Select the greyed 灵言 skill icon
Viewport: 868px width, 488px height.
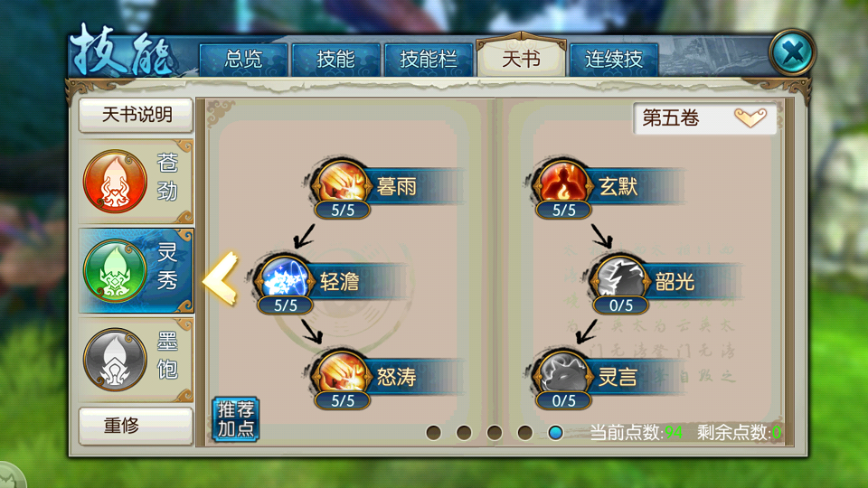click(x=563, y=373)
